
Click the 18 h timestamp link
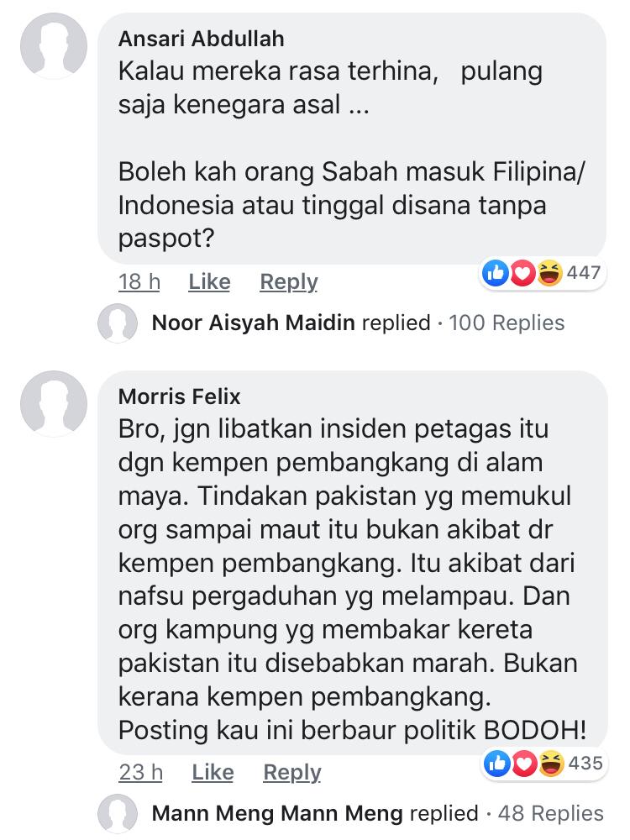coord(139,282)
